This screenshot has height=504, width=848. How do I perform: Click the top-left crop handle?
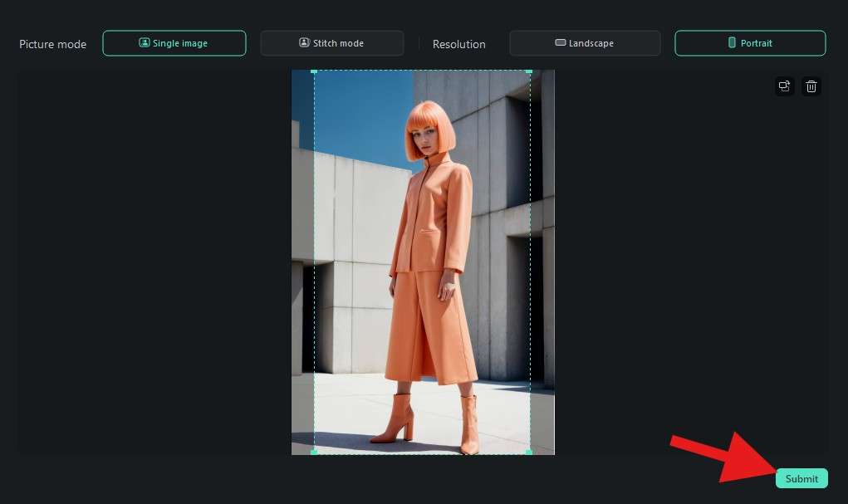(314, 71)
